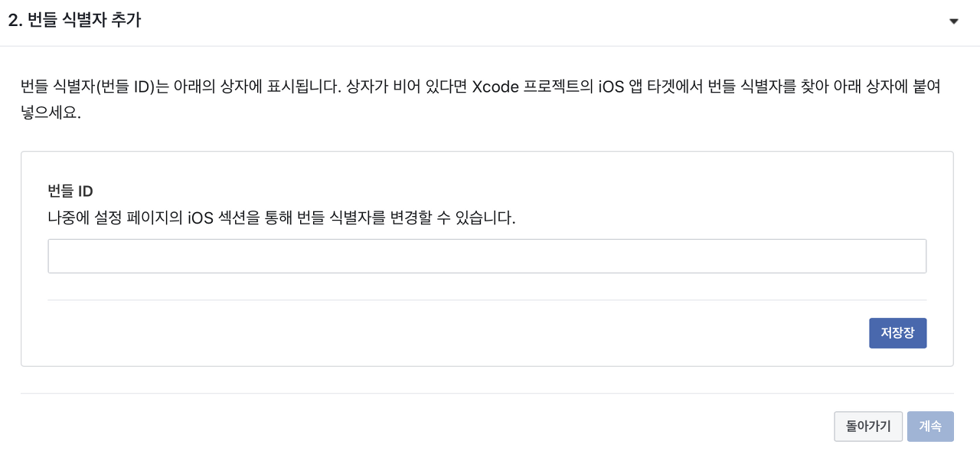Click the '번들 ID' field label
Image resolution: width=980 pixels, height=458 pixels.
pos(70,191)
